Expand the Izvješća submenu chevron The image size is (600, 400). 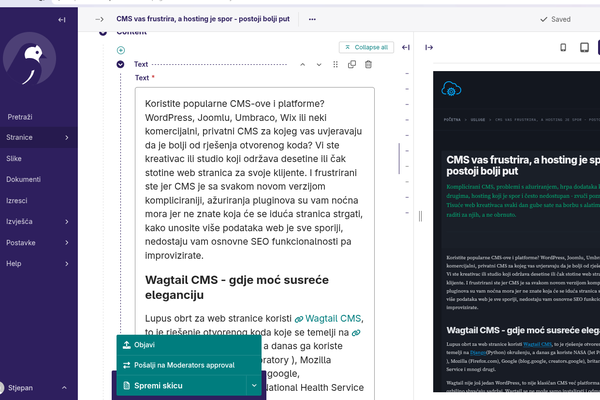(x=67, y=222)
